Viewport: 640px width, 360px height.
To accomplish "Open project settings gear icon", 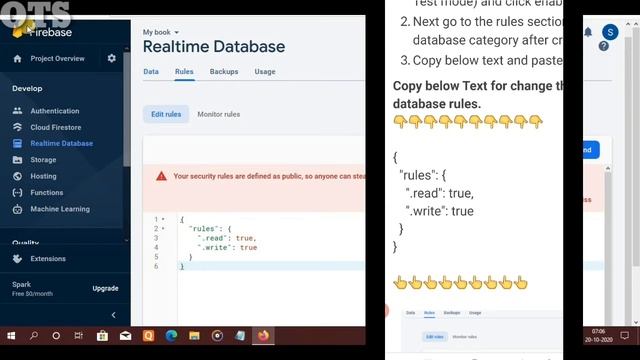I will point(111,58).
